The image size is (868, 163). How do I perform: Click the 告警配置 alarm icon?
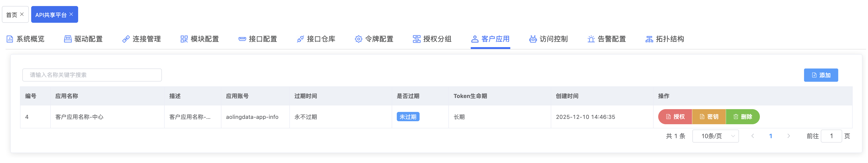[591, 39]
